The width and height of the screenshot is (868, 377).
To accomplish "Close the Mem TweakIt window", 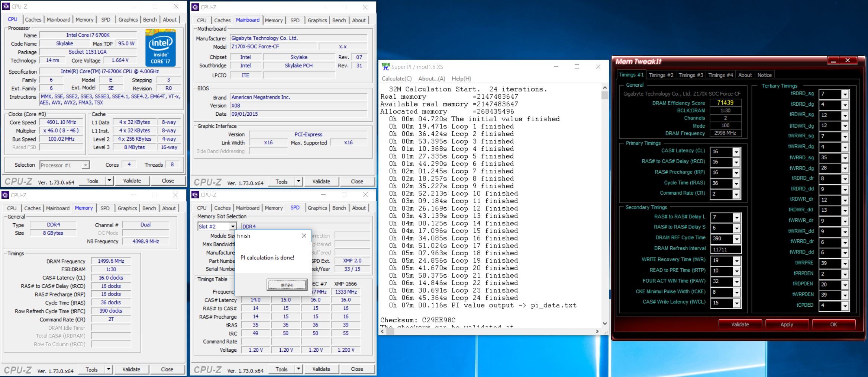I will [x=848, y=60].
